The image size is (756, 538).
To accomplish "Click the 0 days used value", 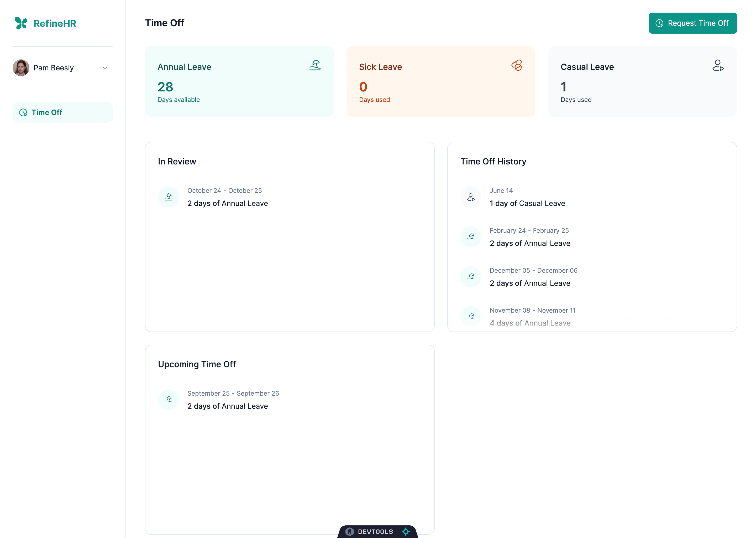I will pos(363,87).
